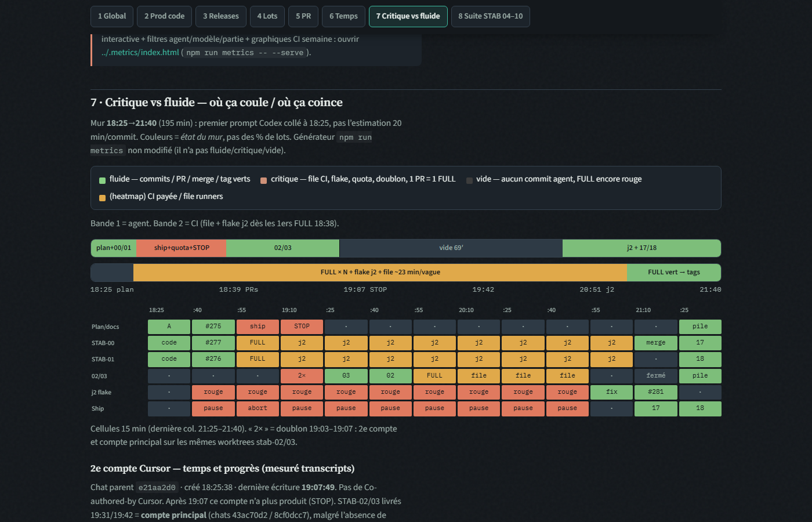The width and height of the screenshot is (812, 522).
Task: Click the #281 cell in j2 flake row
Action: click(x=656, y=392)
